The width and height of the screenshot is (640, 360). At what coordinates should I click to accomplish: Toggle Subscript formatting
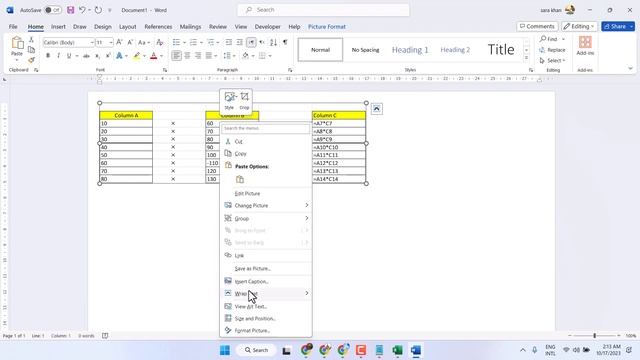98,56
